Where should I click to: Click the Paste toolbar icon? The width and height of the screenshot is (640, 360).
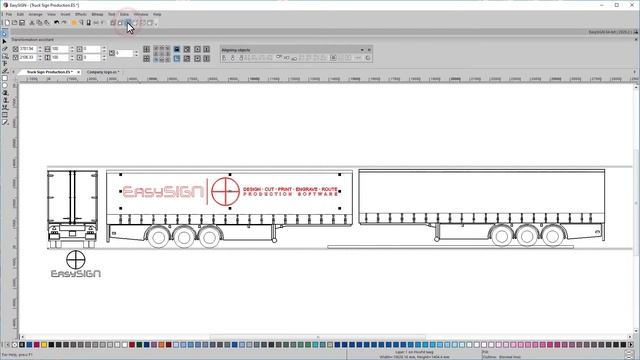click(x=47, y=23)
